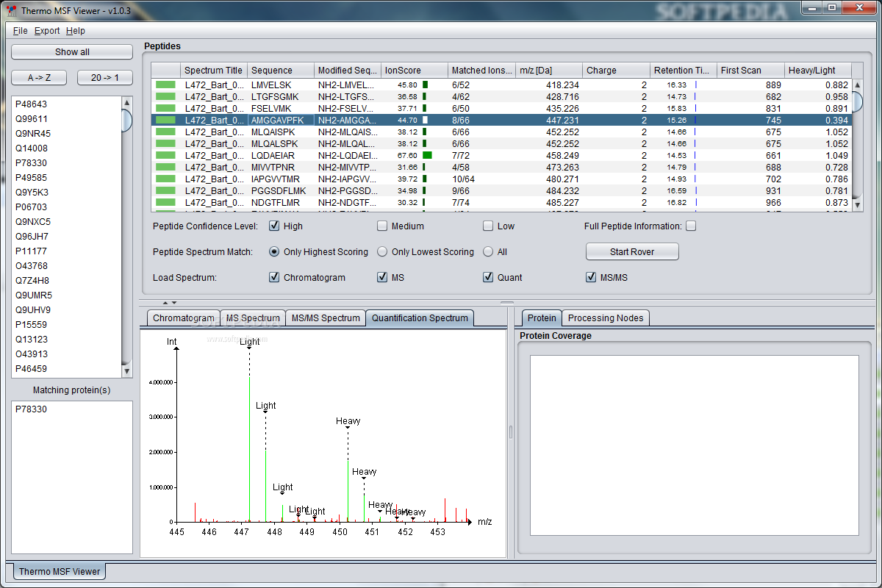
Task: Select the All spectrum match option
Action: [488, 251]
